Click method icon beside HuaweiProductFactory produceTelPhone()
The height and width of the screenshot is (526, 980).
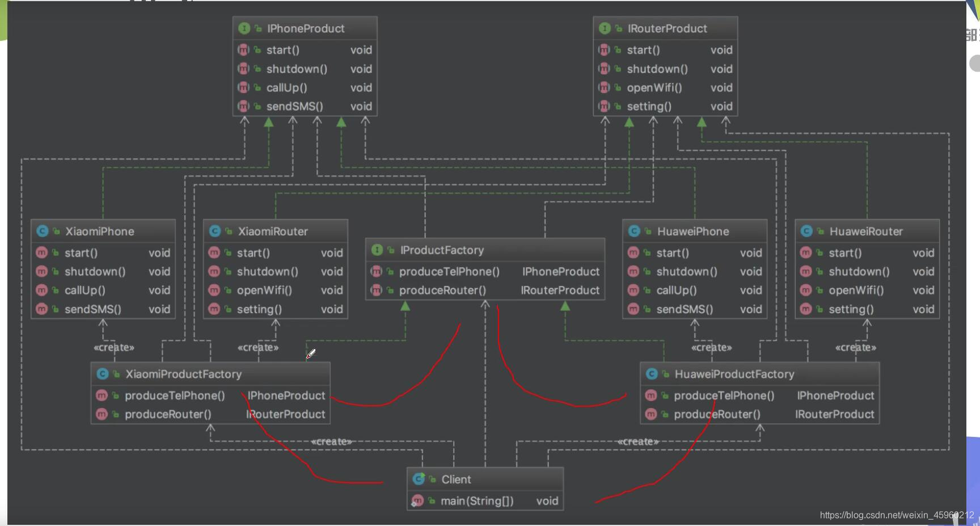(x=651, y=395)
